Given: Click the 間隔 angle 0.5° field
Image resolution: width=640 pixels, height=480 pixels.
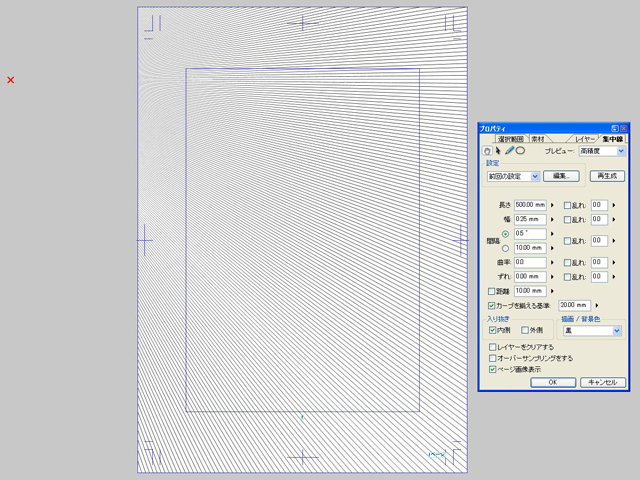Looking at the screenshot, I should [x=530, y=233].
